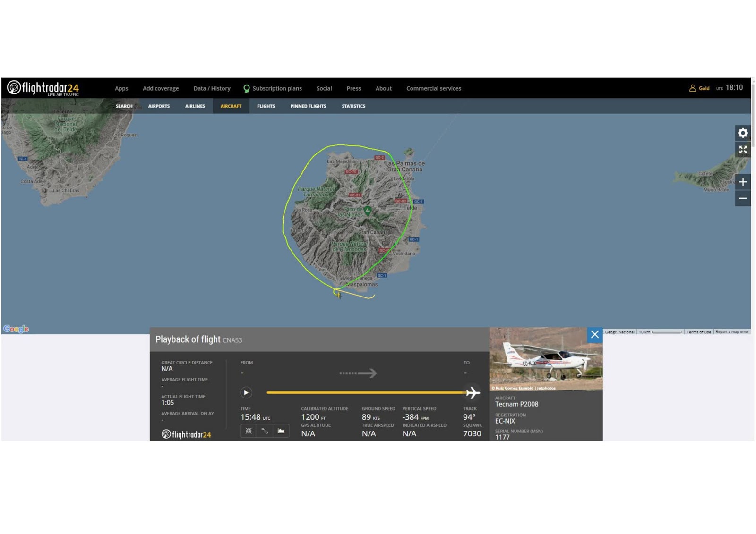Open Commercial services
The image size is (756, 534).
pos(434,88)
